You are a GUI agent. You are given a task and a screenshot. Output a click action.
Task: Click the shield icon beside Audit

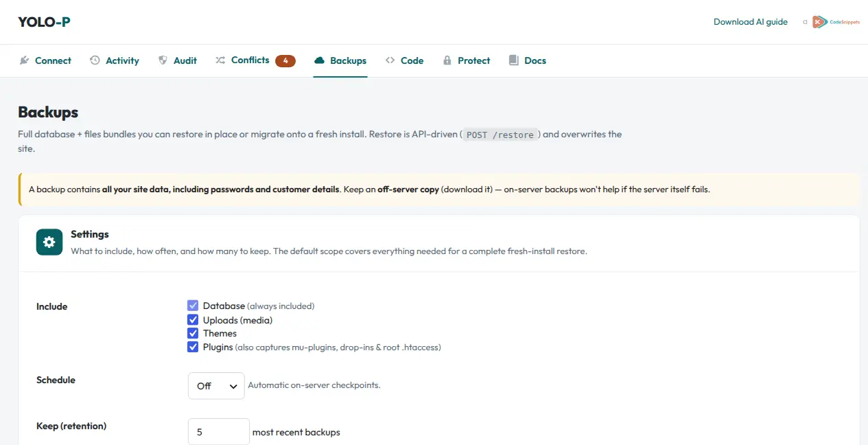coord(163,60)
